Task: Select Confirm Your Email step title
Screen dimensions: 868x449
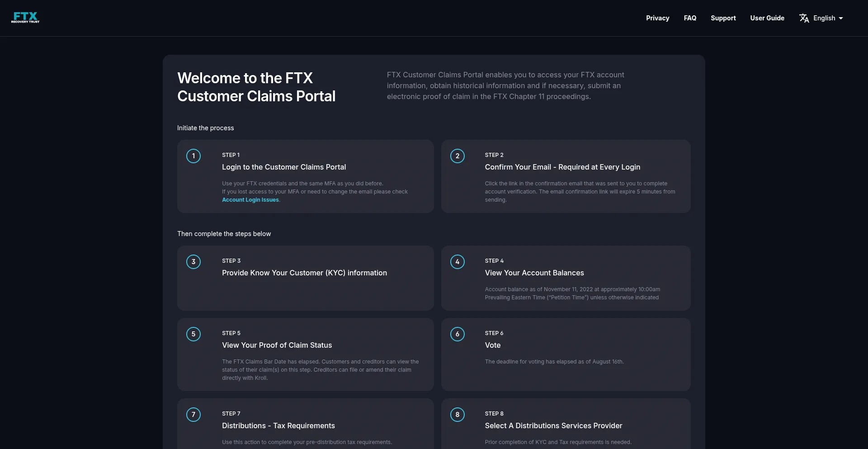Action: pyautogui.click(x=562, y=167)
